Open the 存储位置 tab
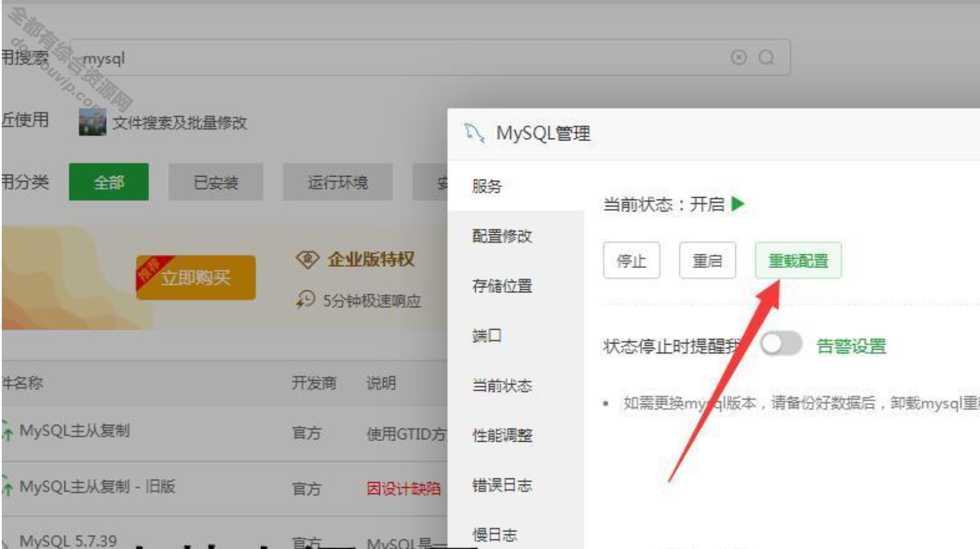Viewport: 980px width, 549px height. click(516, 286)
